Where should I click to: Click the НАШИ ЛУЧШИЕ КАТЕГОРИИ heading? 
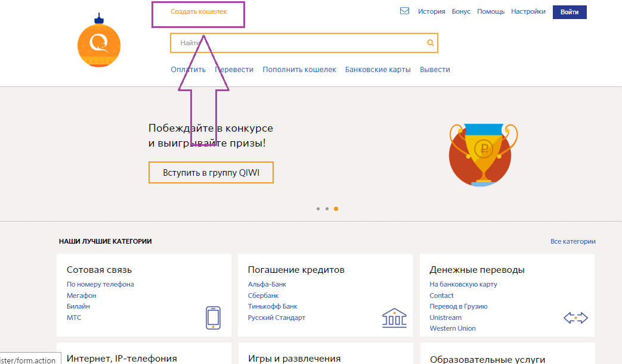[x=105, y=241]
